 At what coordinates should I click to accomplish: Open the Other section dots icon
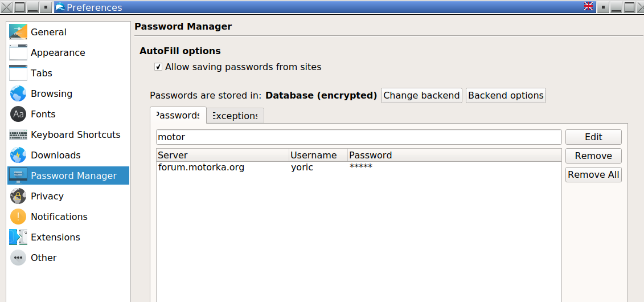pyautogui.click(x=18, y=258)
